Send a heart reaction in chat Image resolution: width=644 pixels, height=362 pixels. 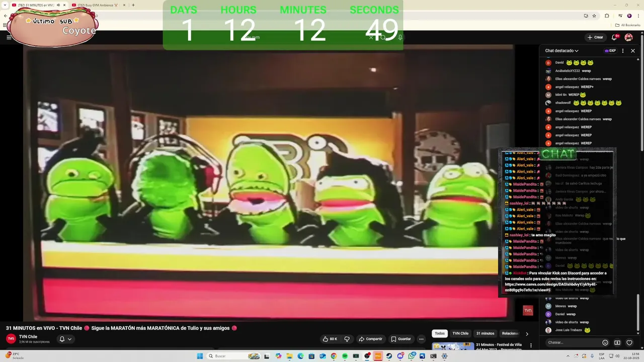click(629, 342)
